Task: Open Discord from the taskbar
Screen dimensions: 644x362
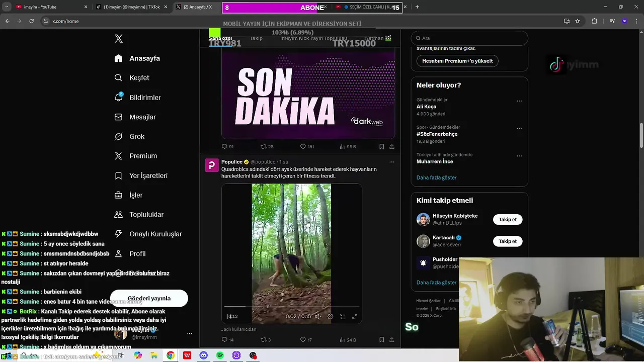Action: 203,355
